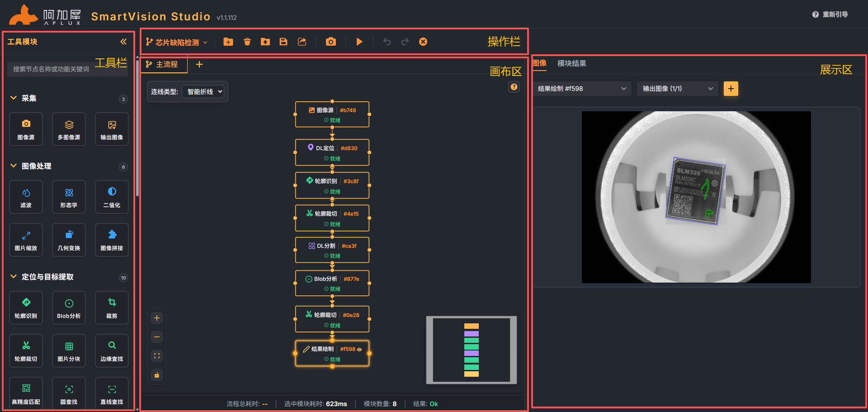Select the 多图像源 tool

click(x=69, y=129)
